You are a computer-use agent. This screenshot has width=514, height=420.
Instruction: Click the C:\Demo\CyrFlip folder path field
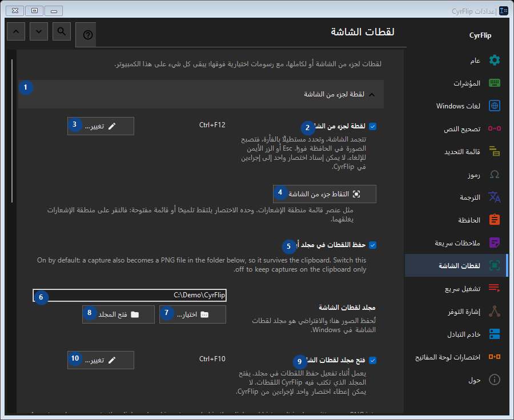(130, 295)
